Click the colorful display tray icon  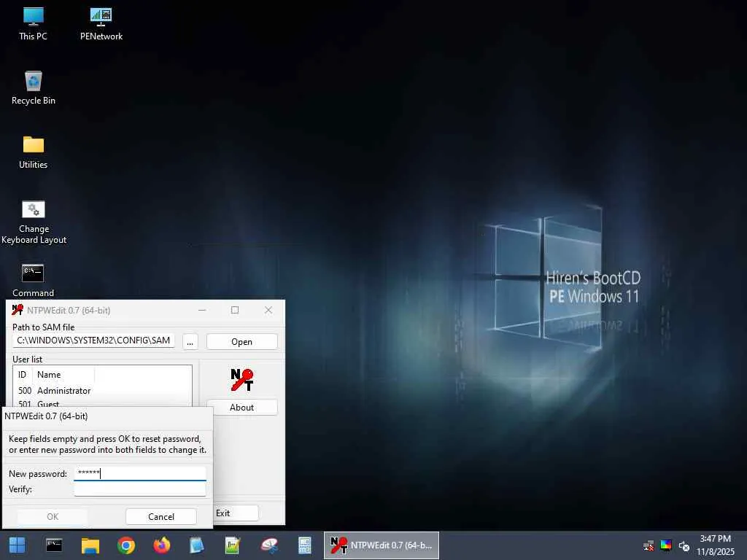click(x=666, y=545)
